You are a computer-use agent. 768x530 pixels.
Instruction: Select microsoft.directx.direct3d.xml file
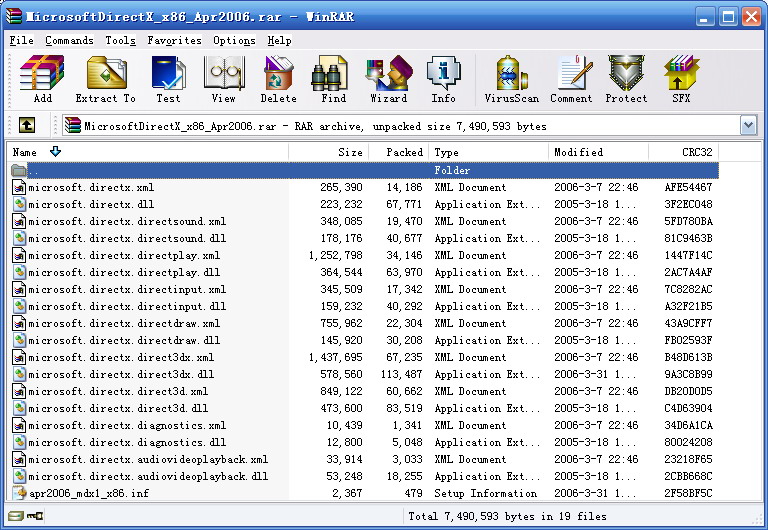pos(118,391)
